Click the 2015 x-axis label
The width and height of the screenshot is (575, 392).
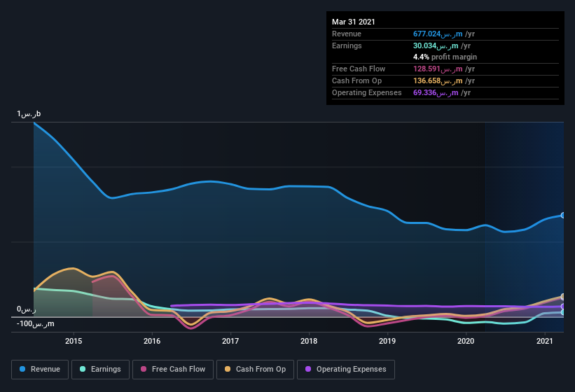tap(74, 341)
